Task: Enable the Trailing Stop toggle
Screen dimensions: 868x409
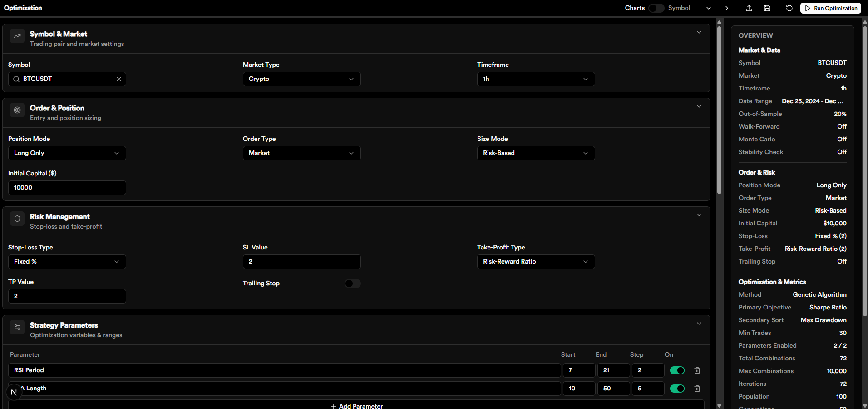Action: (x=352, y=284)
